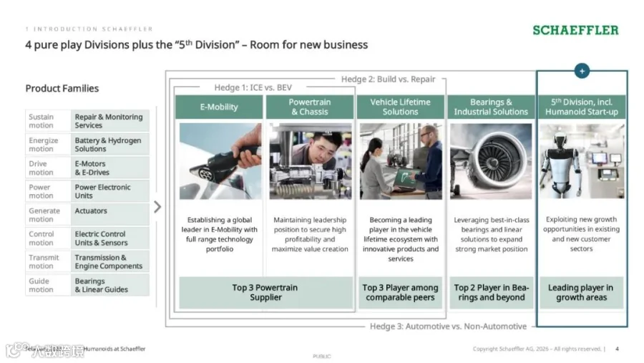Select the Electric Control Units & Sensors cell
This screenshot has width=644, height=363.
click(x=110, y=238)
